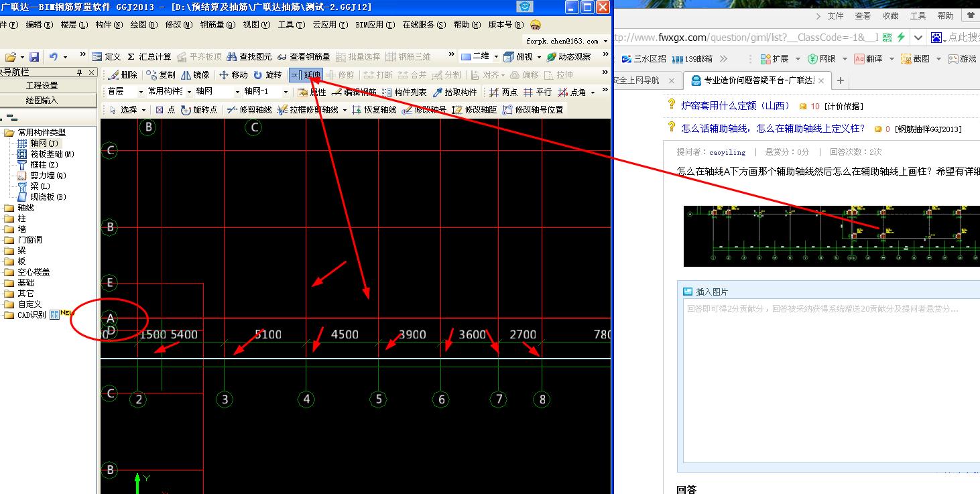
Task: Open the 构件(N) menu
Action: tap(109, 25)
